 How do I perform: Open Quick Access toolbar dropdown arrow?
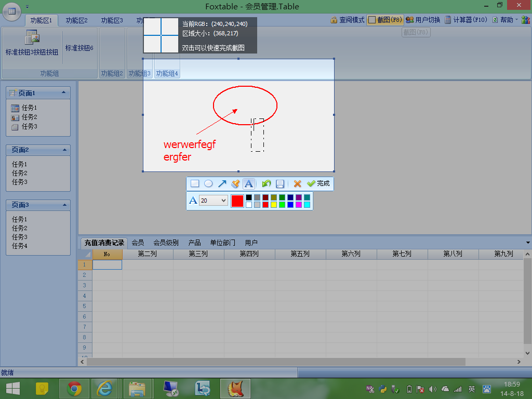click(x=27, y=6)
